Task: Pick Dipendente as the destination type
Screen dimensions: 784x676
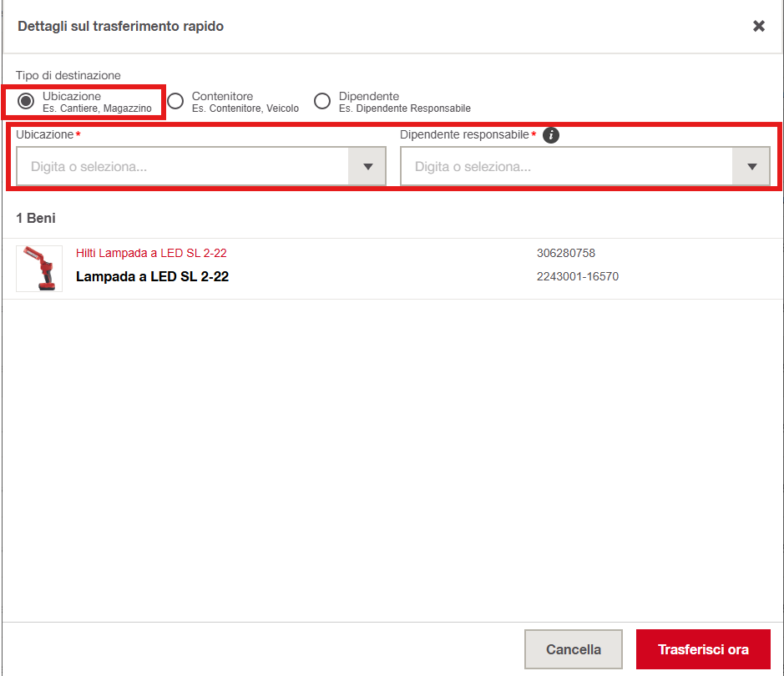Action: coord(322,102)
